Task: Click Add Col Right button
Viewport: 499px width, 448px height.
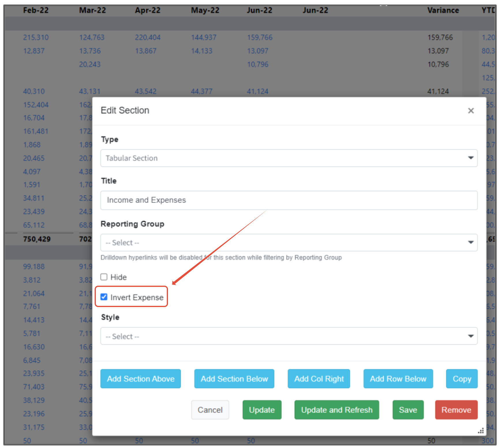Action: point(319,379)
